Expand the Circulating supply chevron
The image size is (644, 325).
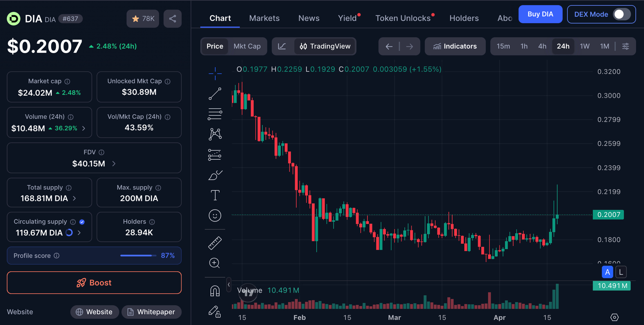(79, 233)
